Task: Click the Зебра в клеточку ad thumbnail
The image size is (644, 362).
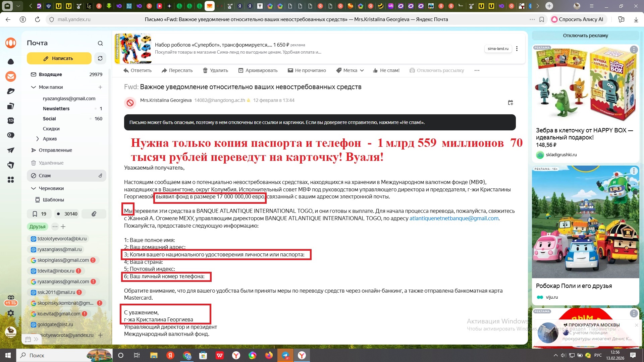Action: [x=585, y=84]
